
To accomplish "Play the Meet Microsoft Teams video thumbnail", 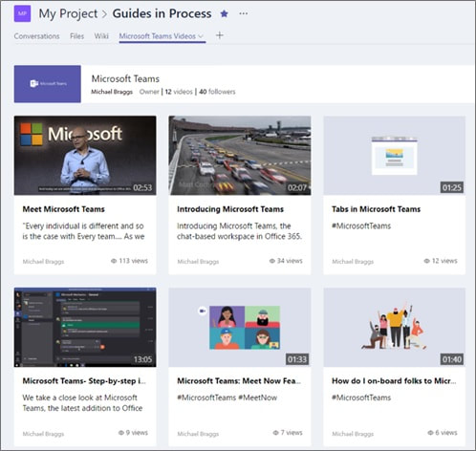I will click(x=85, y=156).
